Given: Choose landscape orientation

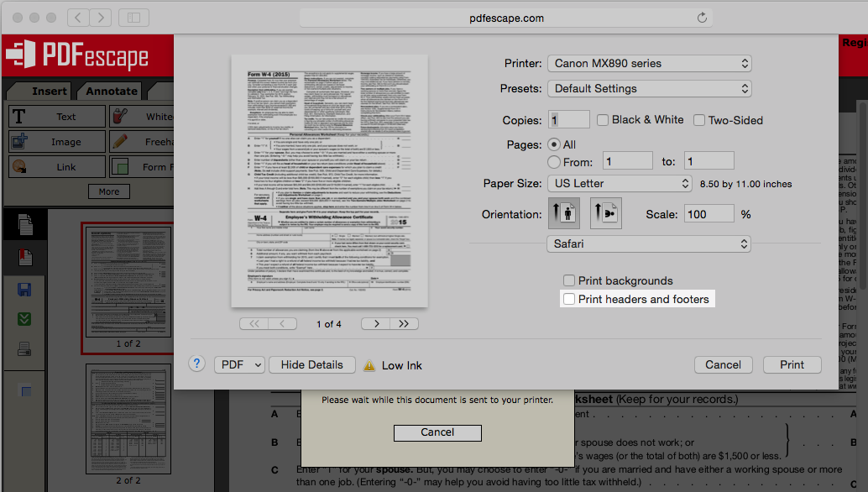Looking at the screenshot, I should click(605, 213).
